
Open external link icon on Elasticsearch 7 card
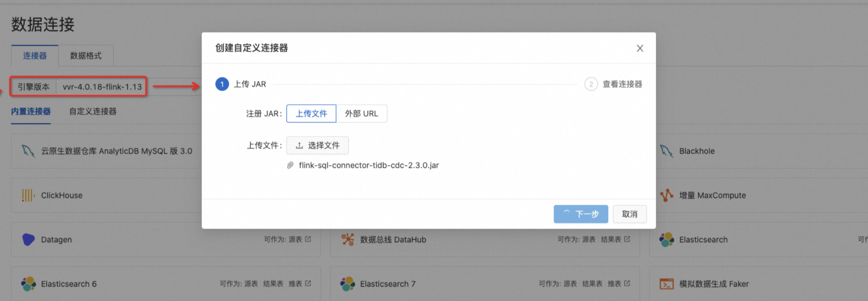click(x=627, y=283)
